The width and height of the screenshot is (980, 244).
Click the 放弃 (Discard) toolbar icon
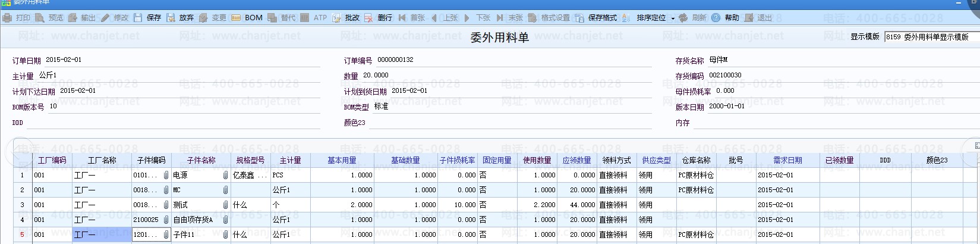[x=171, y=18]
